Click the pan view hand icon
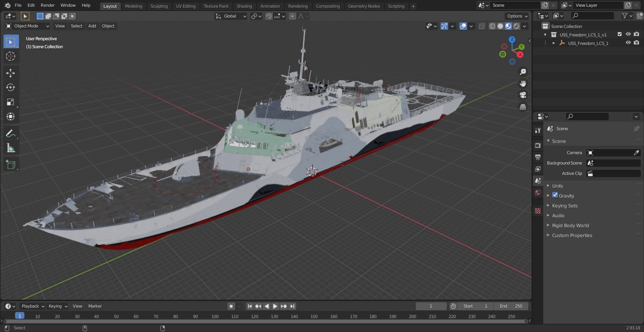 point(523,83)
